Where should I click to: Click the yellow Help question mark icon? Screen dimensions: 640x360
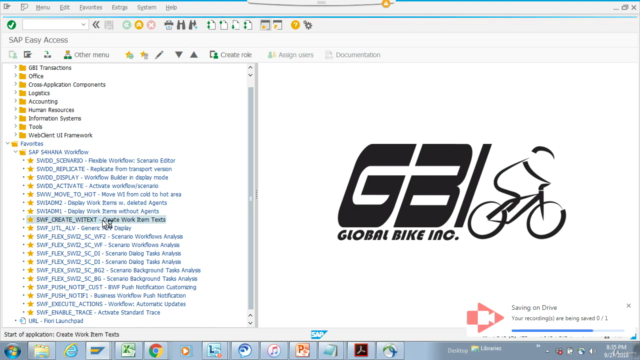295,25
